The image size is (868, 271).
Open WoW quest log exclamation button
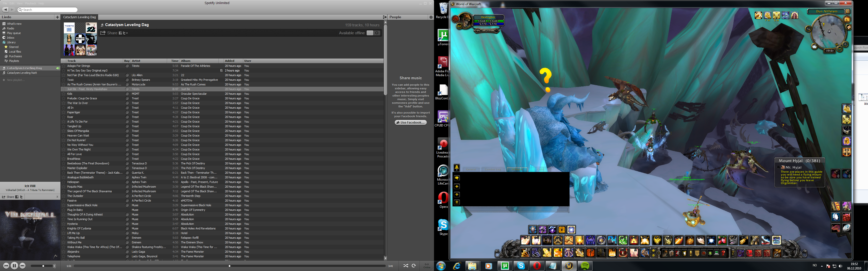(691, 253)
